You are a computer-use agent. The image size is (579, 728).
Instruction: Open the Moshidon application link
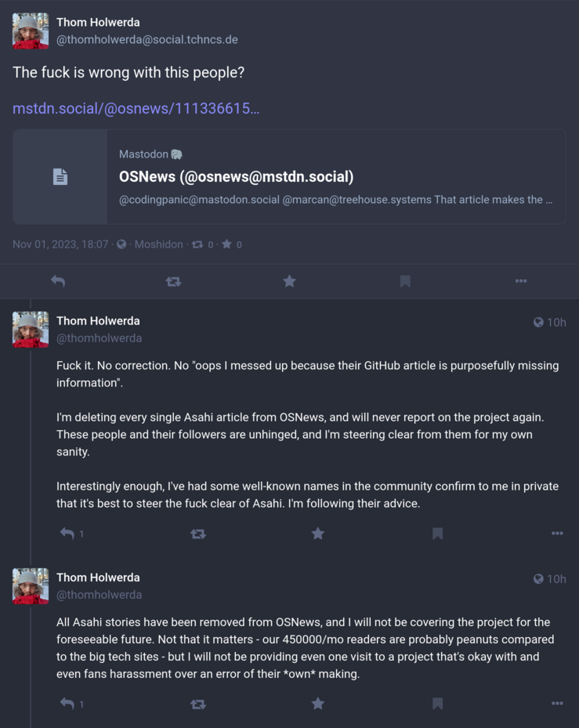(x=159, y=244)
